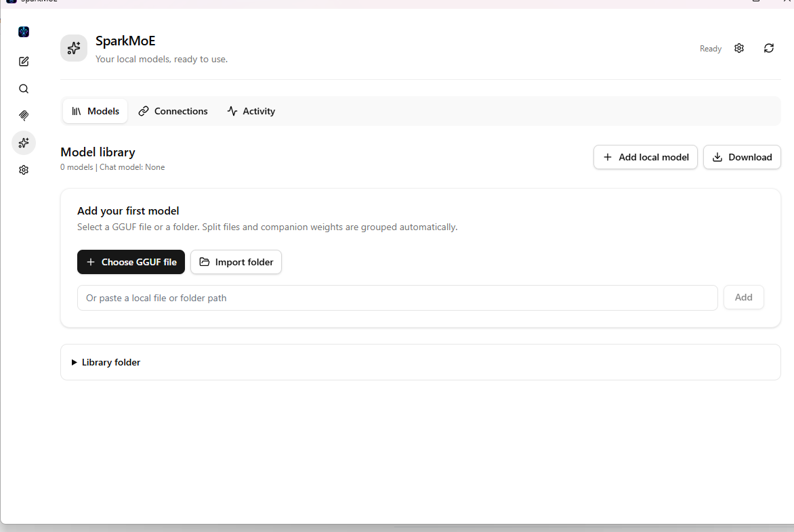
Task: Open the Activity tab
Action: [x=251, y=111]
